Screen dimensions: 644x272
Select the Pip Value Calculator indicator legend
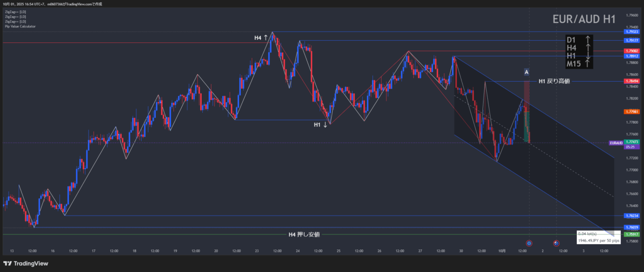pos(19,26)
